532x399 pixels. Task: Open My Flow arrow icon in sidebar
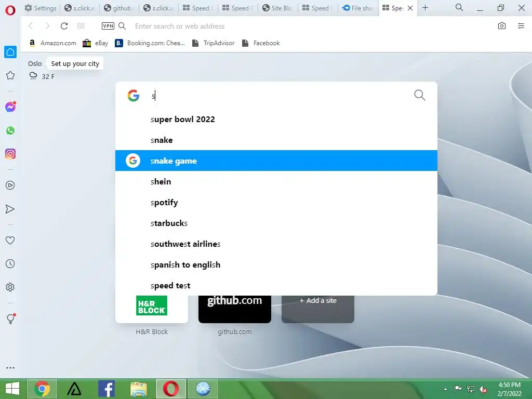coord(10,209)
